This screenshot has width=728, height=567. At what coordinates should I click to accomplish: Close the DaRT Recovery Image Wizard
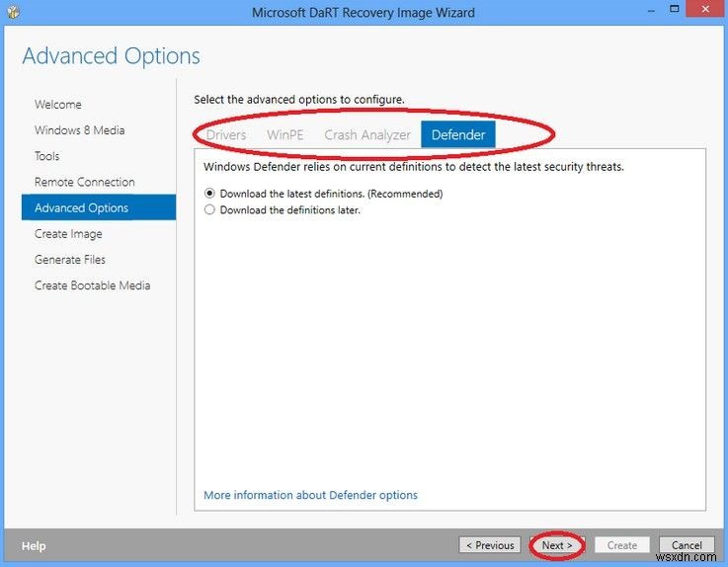(705, 9)
